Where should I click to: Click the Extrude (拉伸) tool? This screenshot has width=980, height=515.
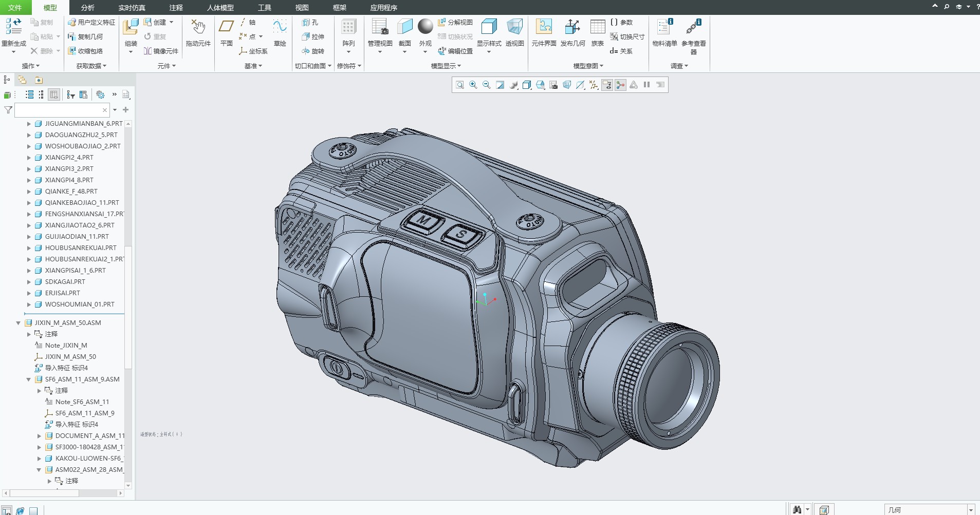click(x=313, y=36)
